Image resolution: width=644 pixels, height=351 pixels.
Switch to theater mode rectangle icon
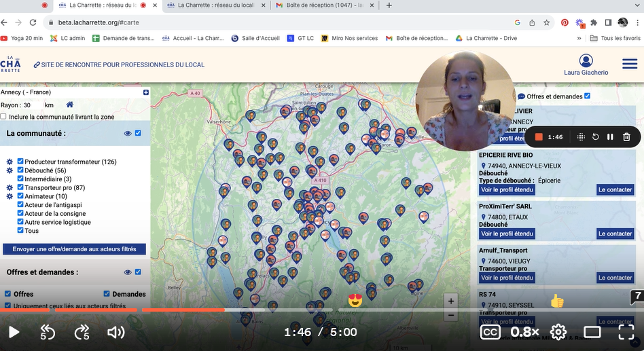[592, 332]
